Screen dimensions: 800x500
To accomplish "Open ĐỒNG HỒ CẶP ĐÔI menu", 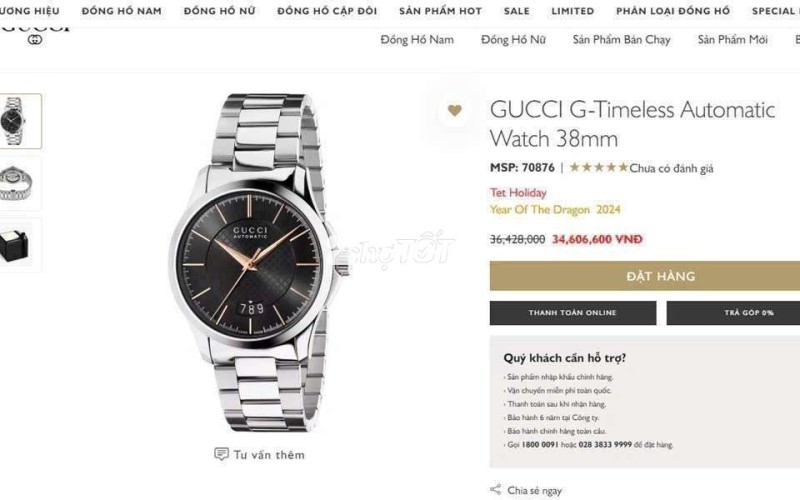I will 327,11.
